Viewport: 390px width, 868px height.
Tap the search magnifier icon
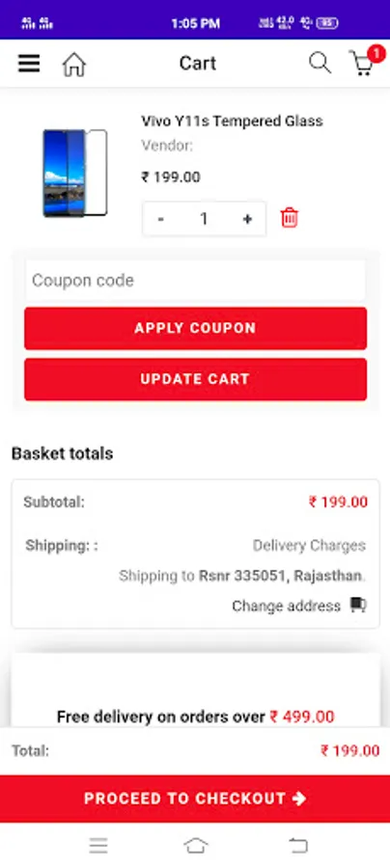320,63
